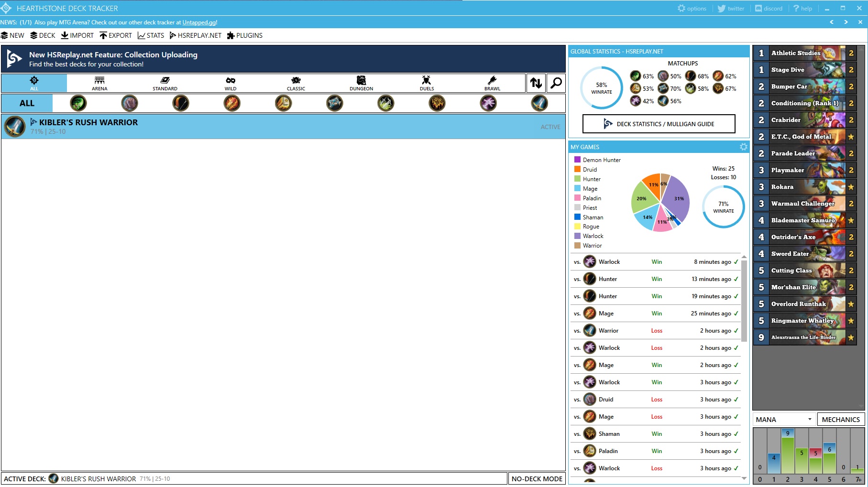Toggle No-Deck Mode
868x487 pixels.
[537, 479]
